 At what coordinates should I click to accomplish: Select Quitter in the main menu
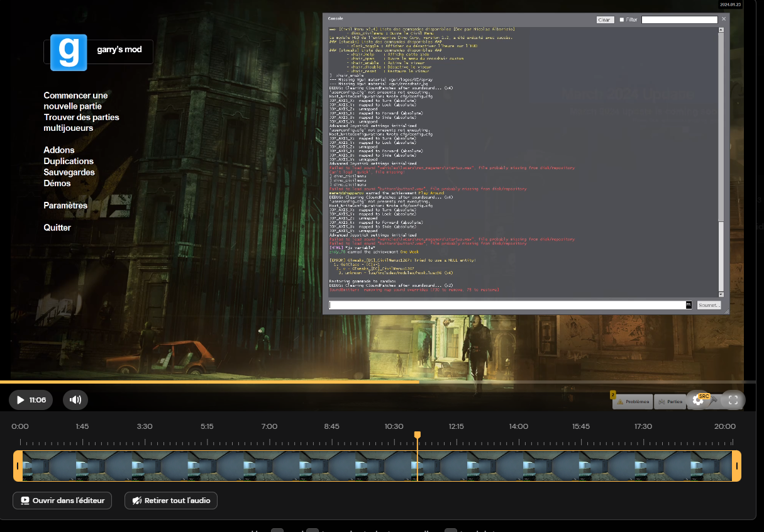click(x=57, y=228)
